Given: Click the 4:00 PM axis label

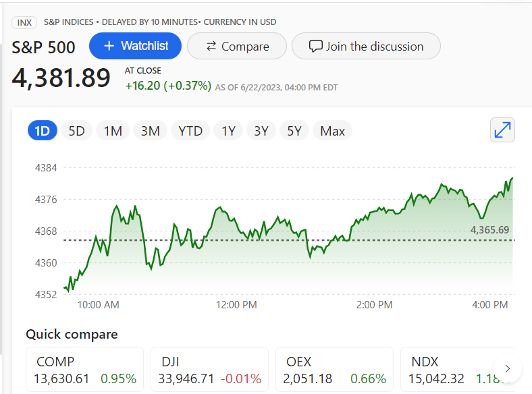Looking at the screenshot, I should (x=490, y=305).
